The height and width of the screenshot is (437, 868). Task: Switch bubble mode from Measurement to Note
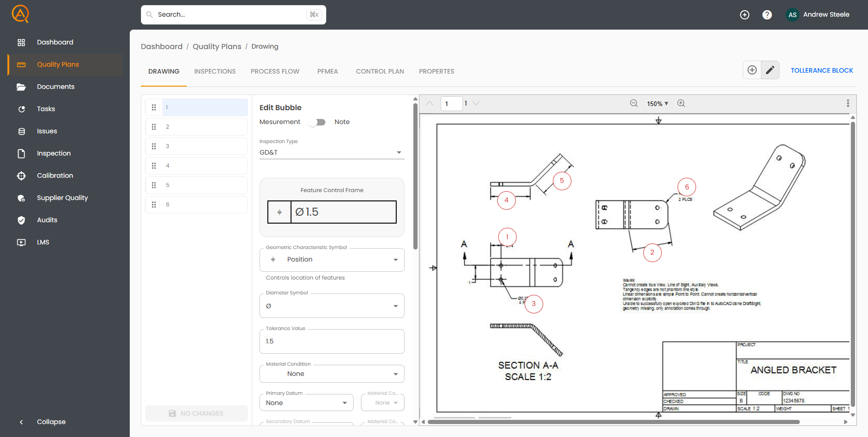pyautogui.click(x=317, y=122)
